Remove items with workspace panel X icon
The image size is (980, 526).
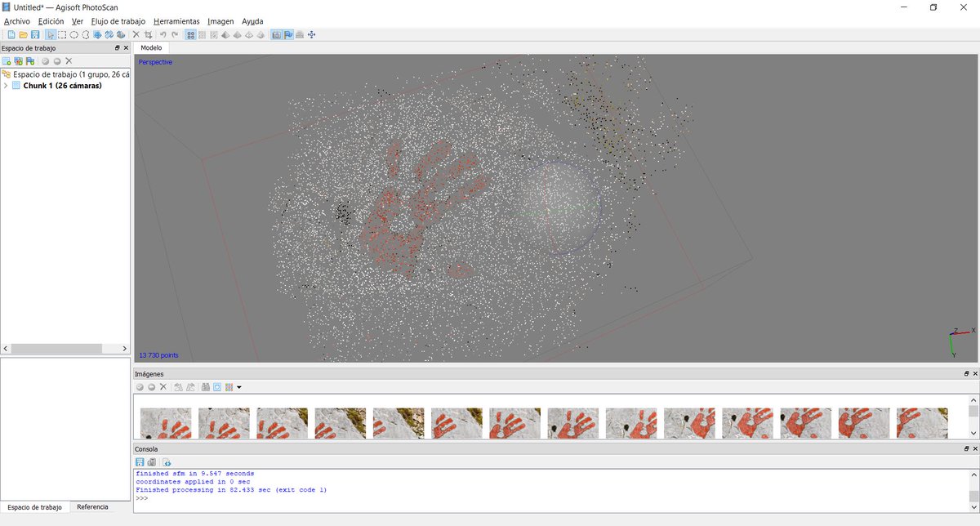[x=69, y=61]
